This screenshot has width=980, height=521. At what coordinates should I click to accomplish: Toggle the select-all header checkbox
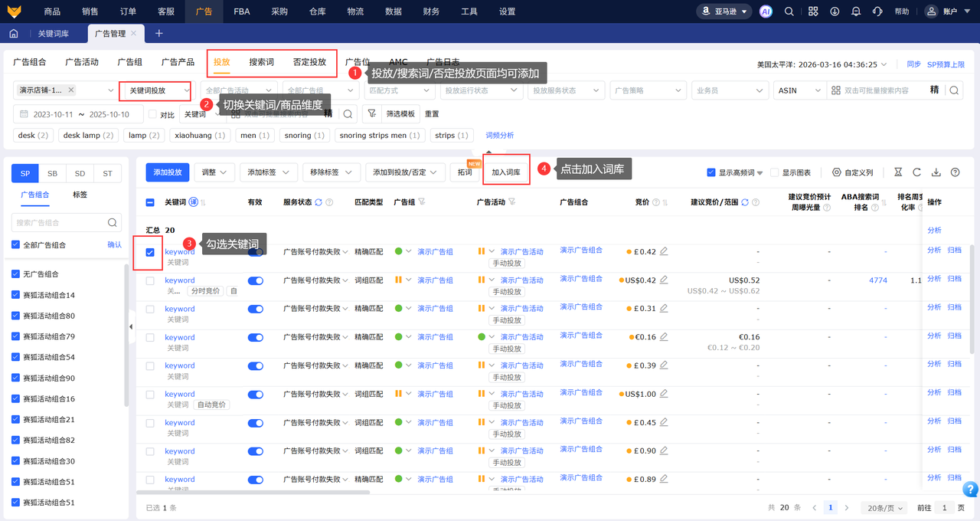(x=150, y=202)
